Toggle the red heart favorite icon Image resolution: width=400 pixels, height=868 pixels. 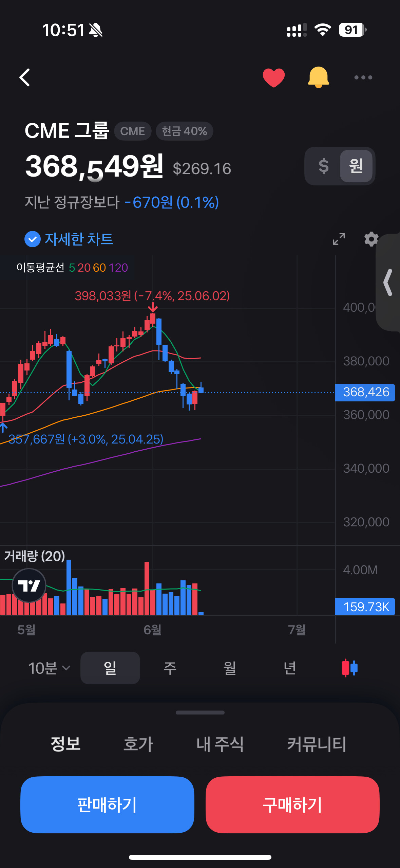click(274, 77)
